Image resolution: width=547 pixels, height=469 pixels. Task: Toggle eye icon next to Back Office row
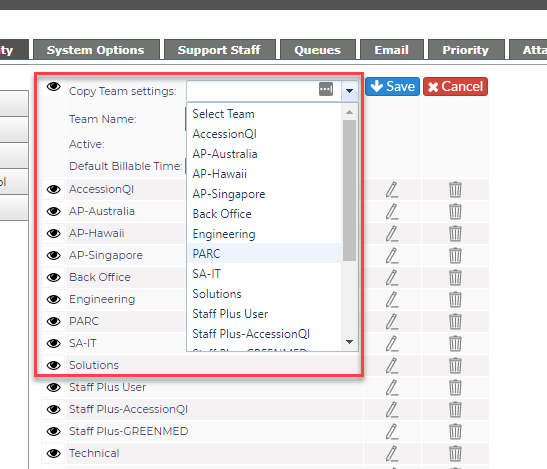tap(53, 277)
